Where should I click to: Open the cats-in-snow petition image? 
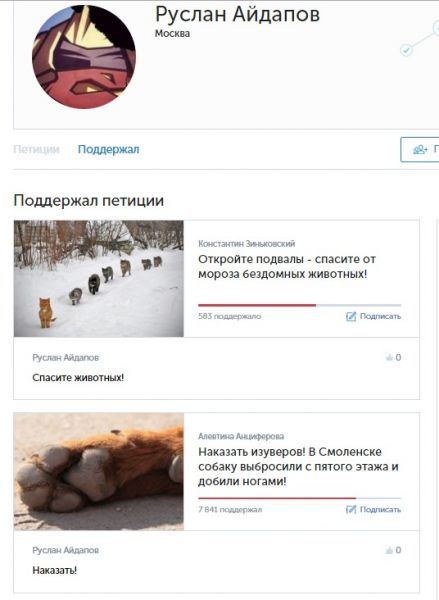click(x=99, y=279)
